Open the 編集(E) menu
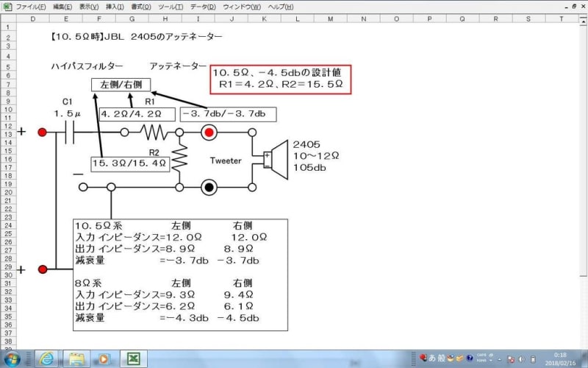Image resolution: width=588 pixels, height=368 pixels. click(x=62, y=7)
